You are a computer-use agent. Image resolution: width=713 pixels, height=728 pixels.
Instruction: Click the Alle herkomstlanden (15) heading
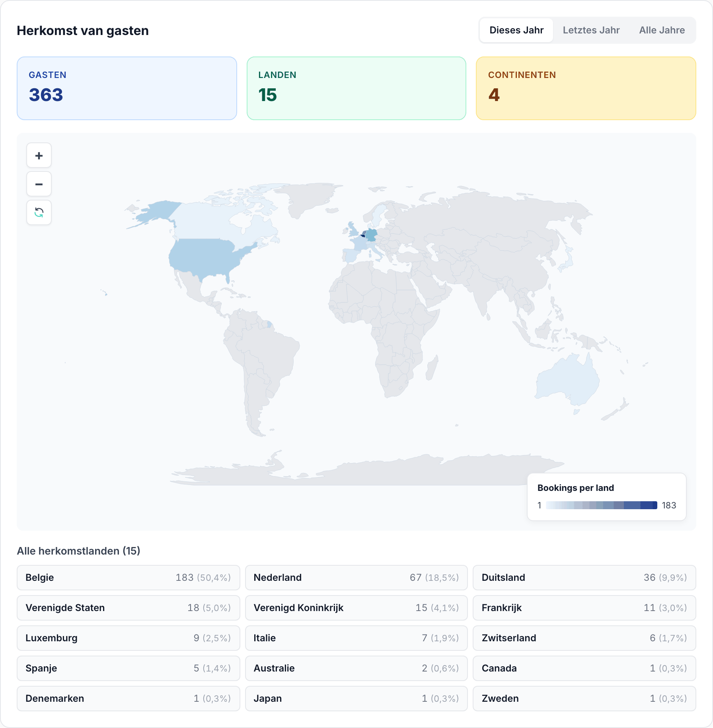click(78, 551)
